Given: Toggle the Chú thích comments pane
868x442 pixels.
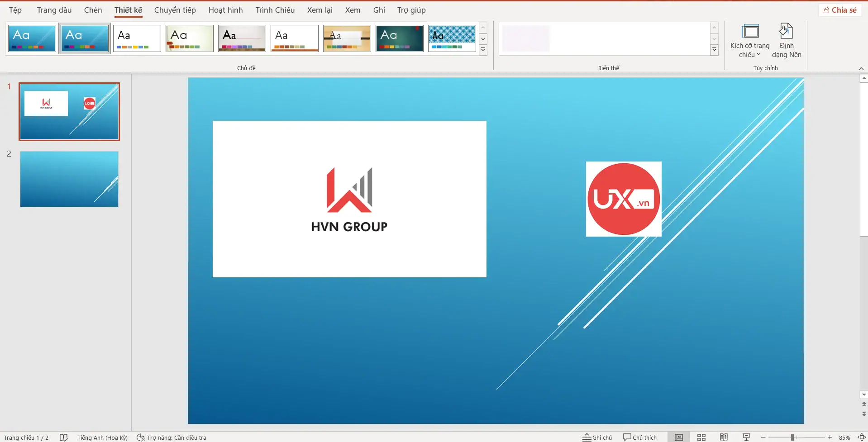Looking at the screenshot, I should (639, 437).
